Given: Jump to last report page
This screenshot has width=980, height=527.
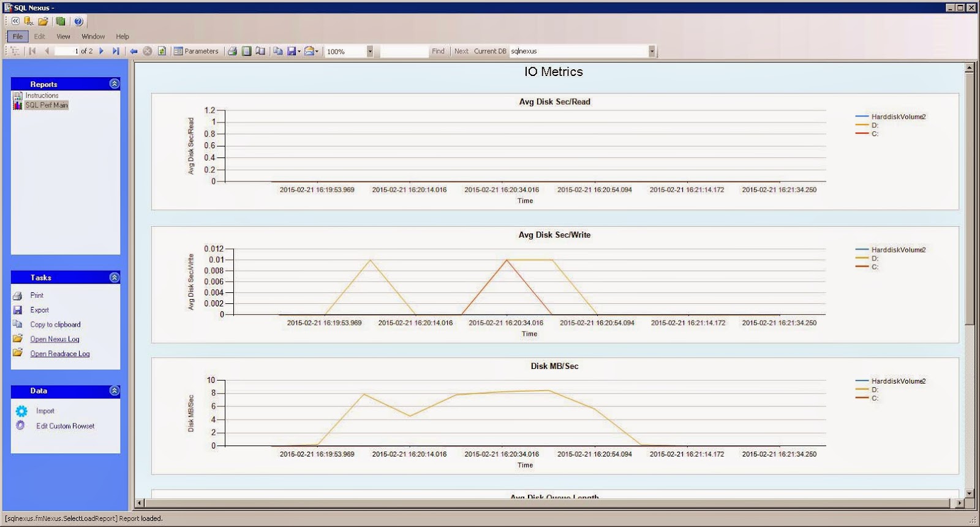Looking at the screenshot, I should click(x=116, y=51).
